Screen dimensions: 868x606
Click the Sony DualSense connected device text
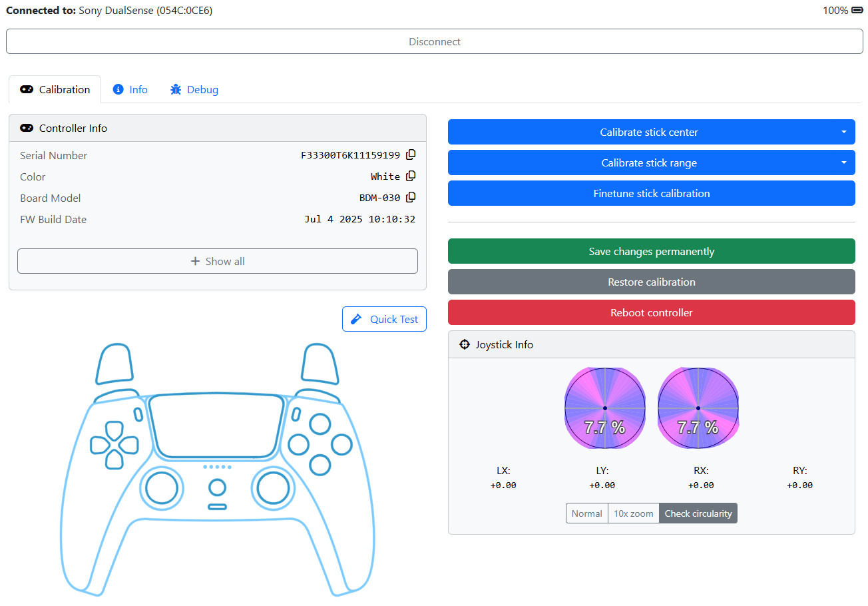[146, 11]
